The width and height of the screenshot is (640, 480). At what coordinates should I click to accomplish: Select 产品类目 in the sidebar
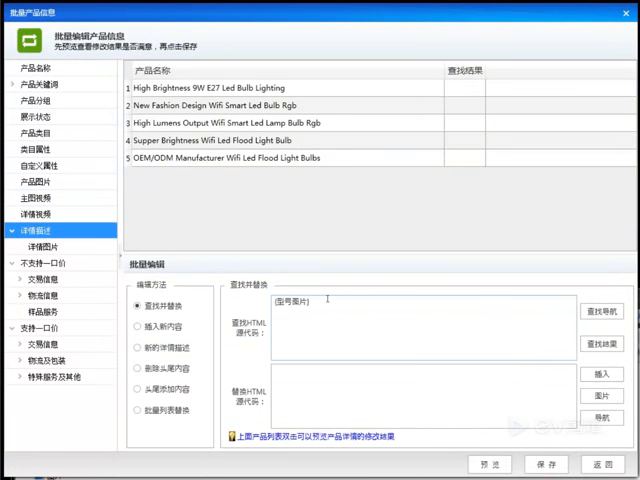coord(36,133)
